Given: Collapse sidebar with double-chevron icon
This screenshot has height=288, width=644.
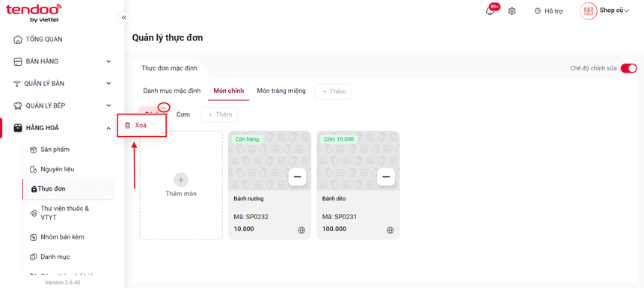Looking at the screenshot, I should click(124, 17).
